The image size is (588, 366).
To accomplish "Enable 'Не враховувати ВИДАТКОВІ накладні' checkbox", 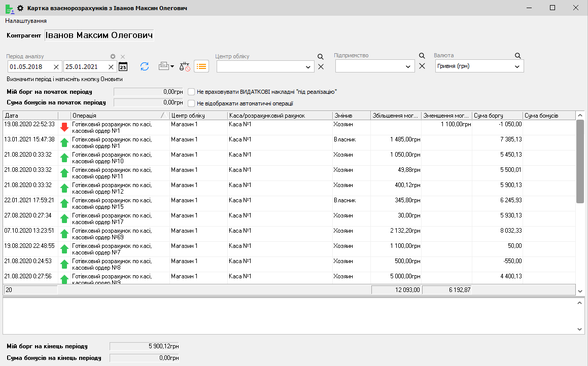I will (192, 92).
